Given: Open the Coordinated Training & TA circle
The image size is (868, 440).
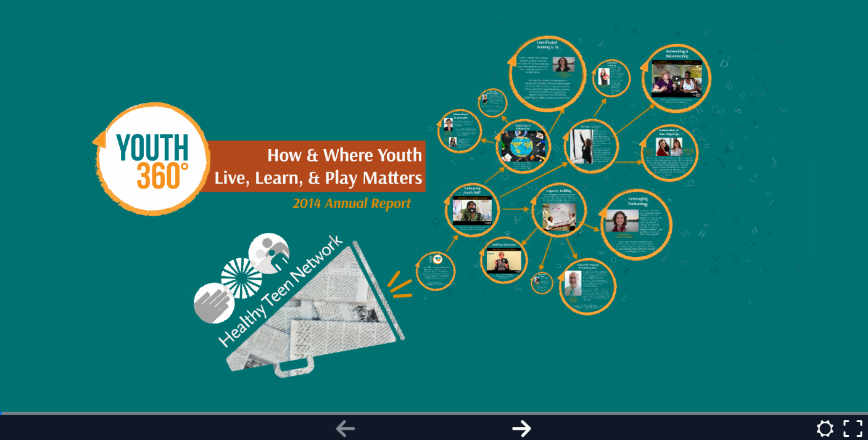Looking at the screenshot, I should tap(547, 74).
